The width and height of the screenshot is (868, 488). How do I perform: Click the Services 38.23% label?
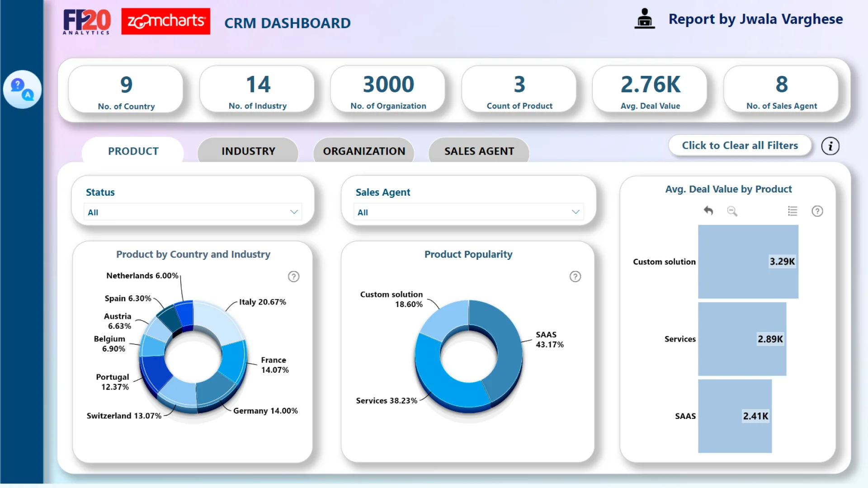pos(387,401)
